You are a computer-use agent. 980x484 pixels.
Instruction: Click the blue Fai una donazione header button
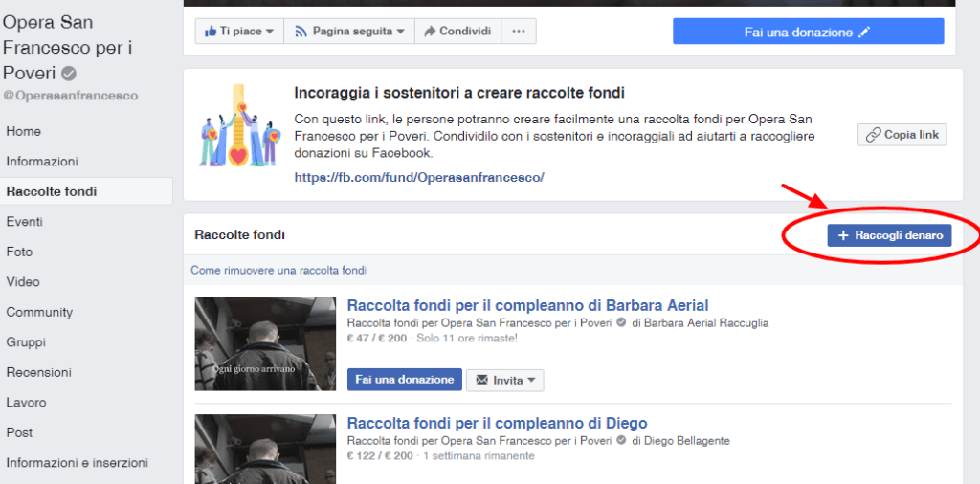coord(808,32)
